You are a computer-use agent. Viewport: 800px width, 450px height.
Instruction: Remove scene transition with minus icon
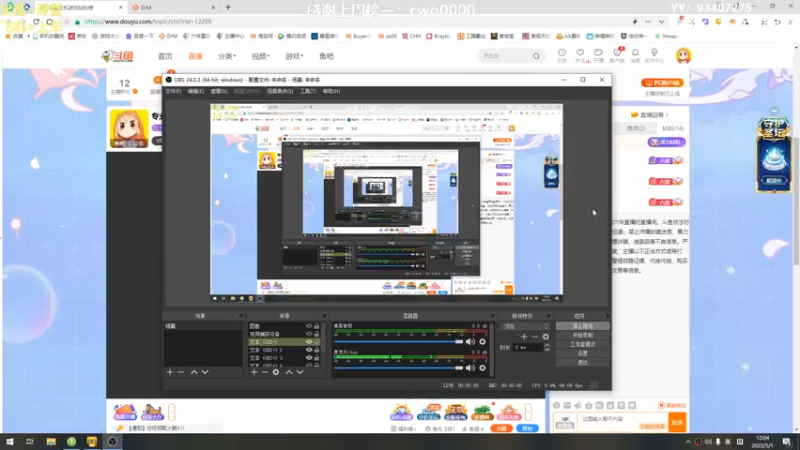(x=535, y=337)
